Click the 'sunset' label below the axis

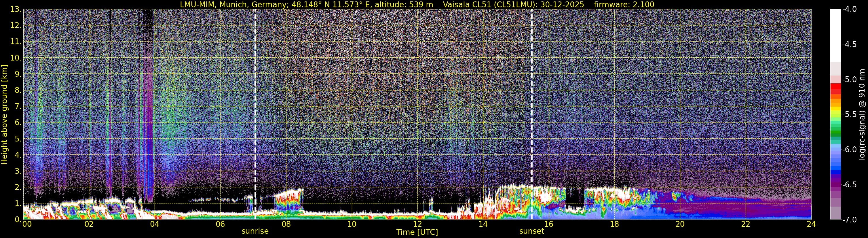click(x=532, y=231)
